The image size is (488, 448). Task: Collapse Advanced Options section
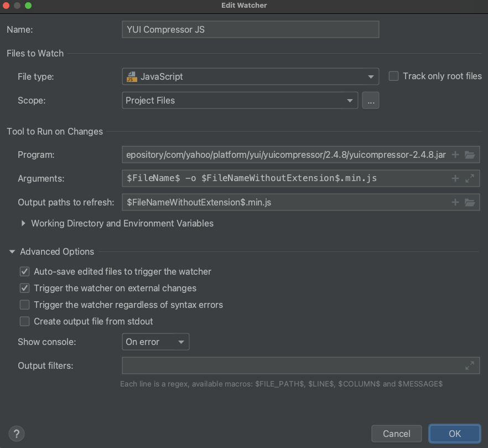tap(12, 251)
